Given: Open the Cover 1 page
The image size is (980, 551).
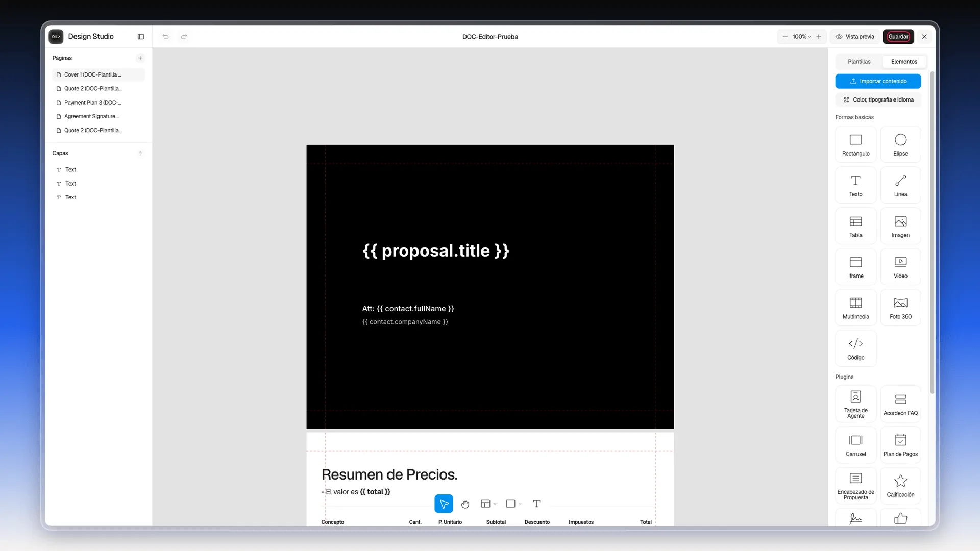Looking at the screenshot, I should [x=99, y=74].
